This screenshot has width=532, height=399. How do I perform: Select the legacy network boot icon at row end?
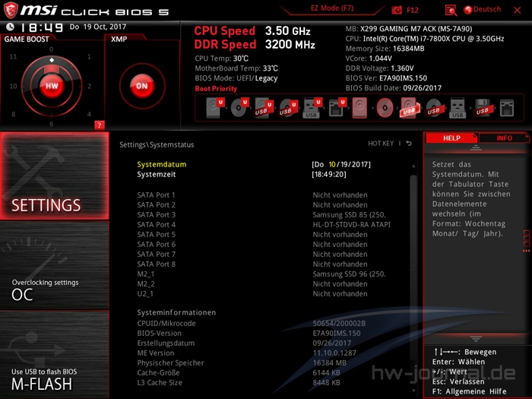(x=507, y=108)
